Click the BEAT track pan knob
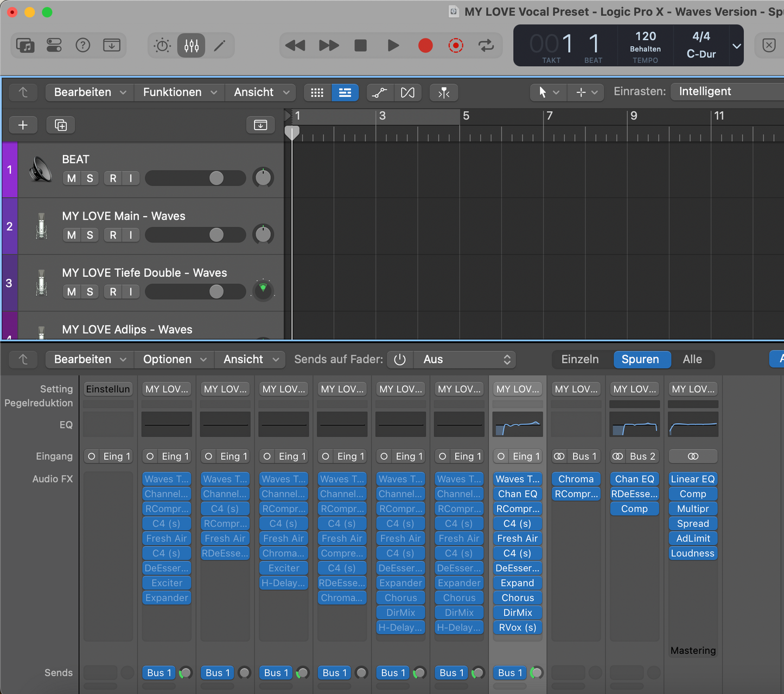The image size is (784, 694). click(x=263, y=178)
